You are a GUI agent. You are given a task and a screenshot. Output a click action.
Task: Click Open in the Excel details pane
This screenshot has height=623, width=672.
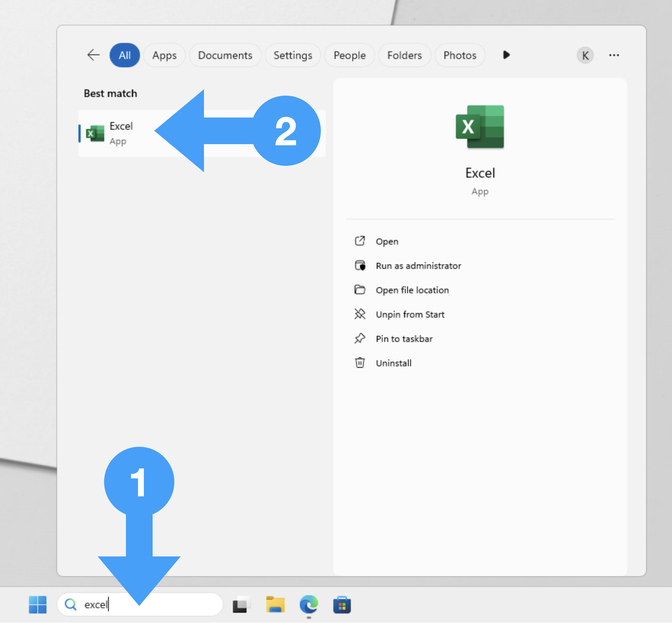pyautogui.click(x=387, y=242)
